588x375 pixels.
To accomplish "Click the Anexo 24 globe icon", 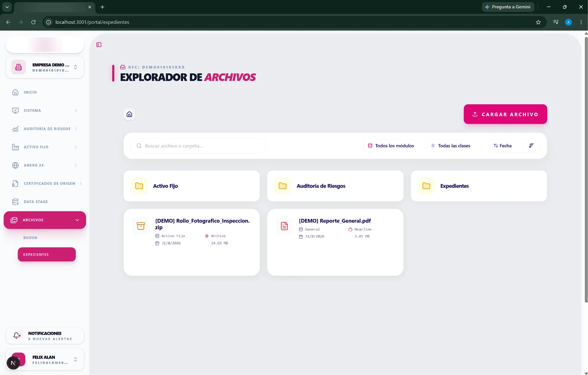I will [x=15, y=165].
